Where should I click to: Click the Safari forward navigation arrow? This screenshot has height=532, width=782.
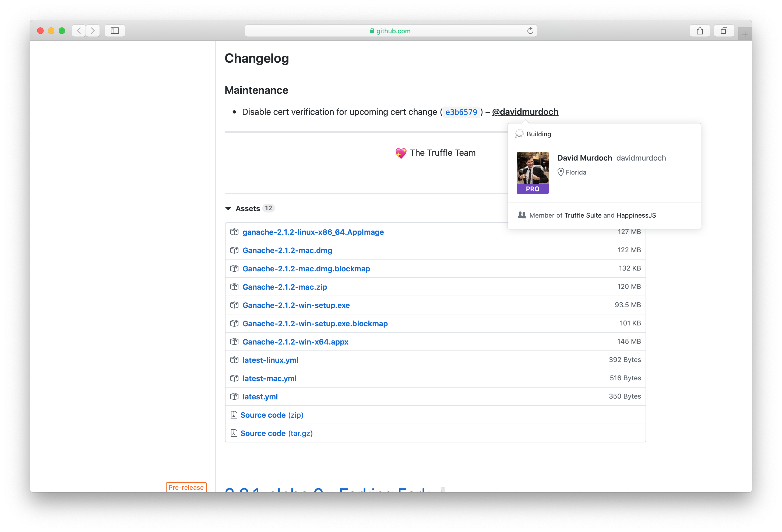pos(93,31)
